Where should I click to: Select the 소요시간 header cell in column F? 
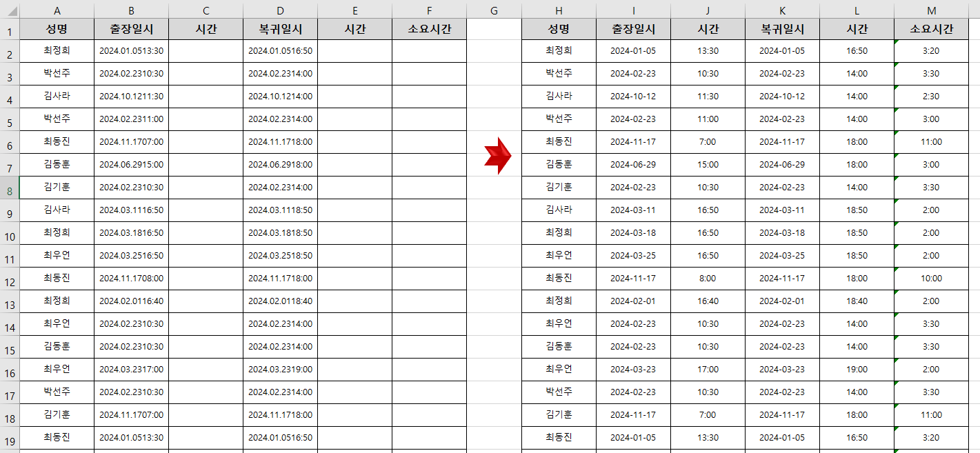429,29
